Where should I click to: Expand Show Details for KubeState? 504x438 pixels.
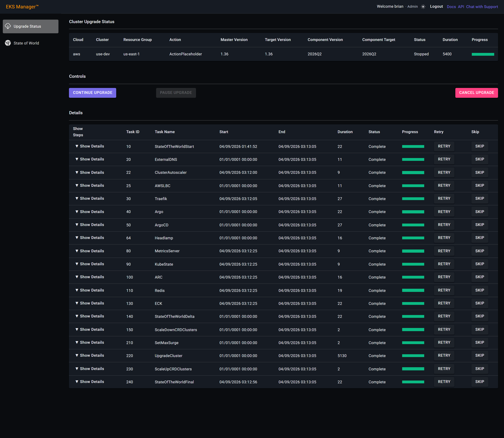90,264
